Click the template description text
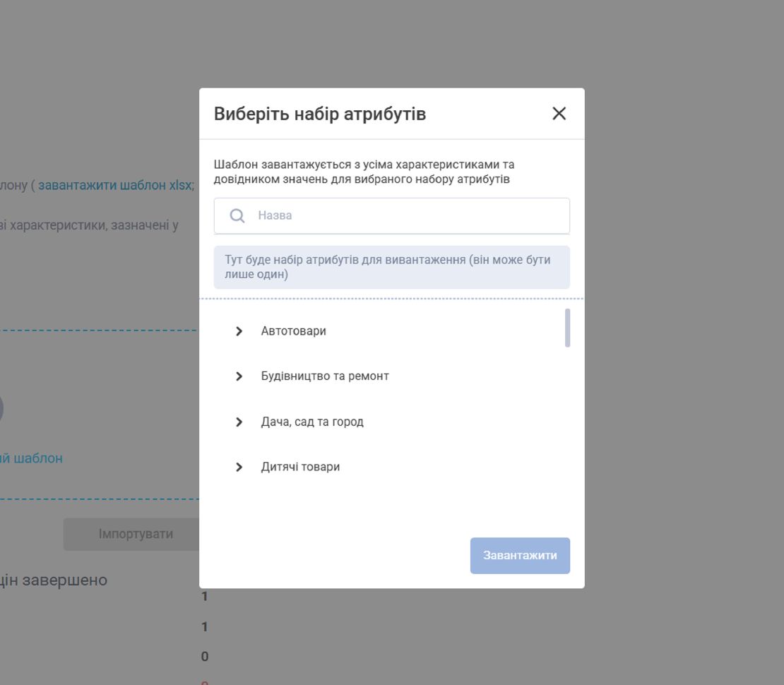 point(364,172)
